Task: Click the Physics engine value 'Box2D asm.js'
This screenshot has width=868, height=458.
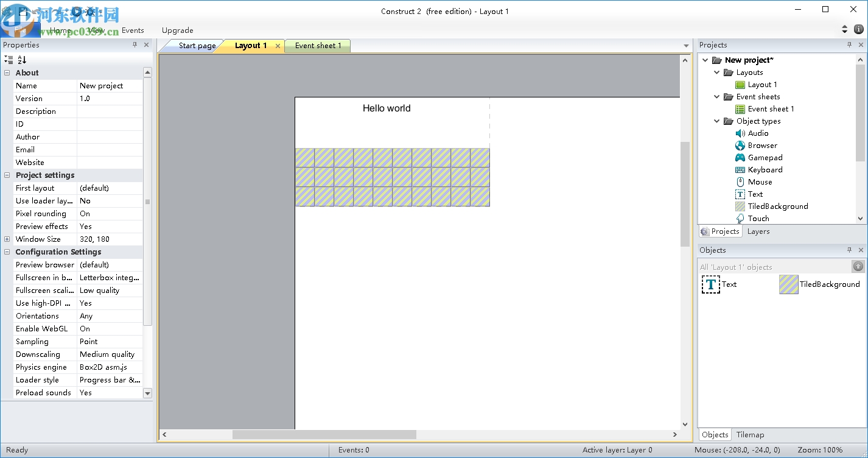Action: click(110, 367)
